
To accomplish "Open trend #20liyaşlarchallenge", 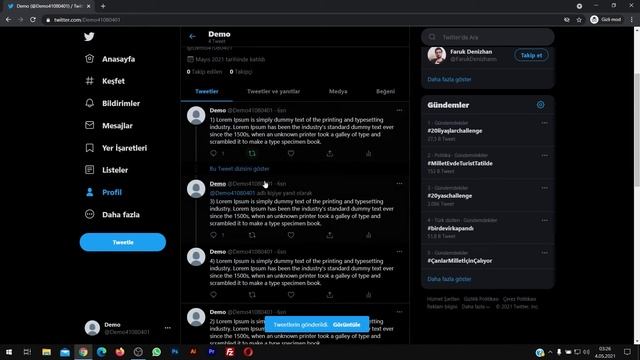I will tap(455, 131).
